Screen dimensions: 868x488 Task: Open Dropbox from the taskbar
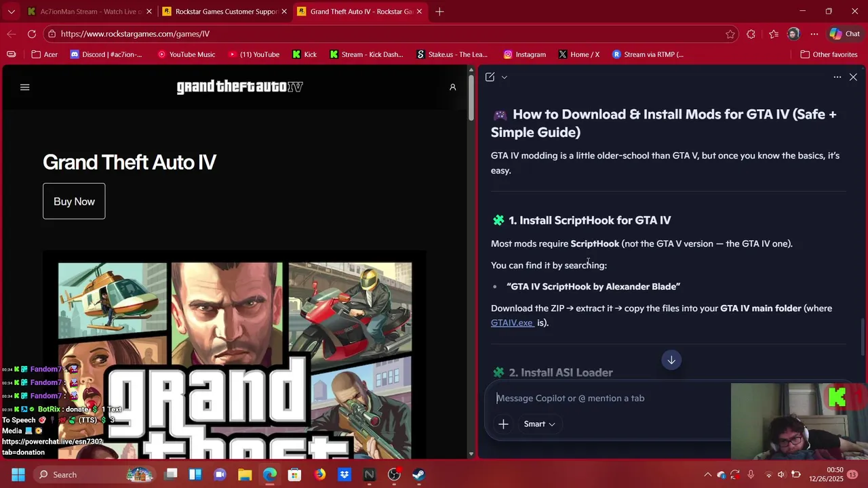tap(344, 474)
